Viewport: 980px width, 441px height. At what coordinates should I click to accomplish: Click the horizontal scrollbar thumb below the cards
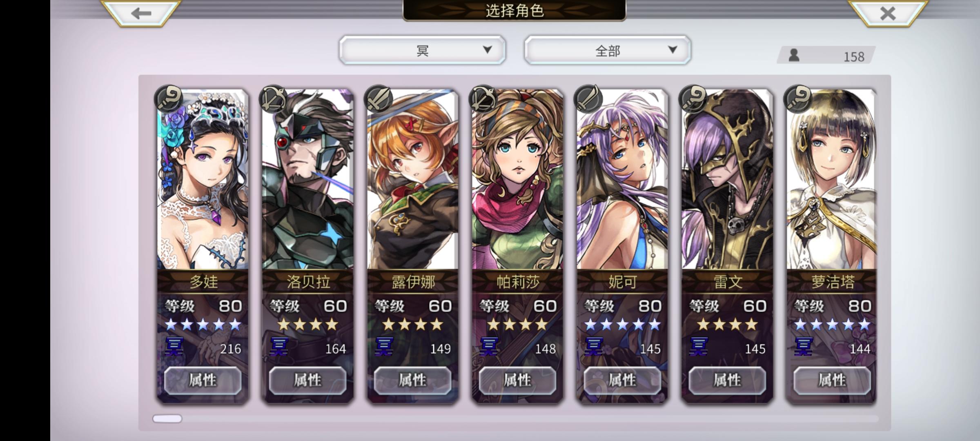tap(167, 419)
